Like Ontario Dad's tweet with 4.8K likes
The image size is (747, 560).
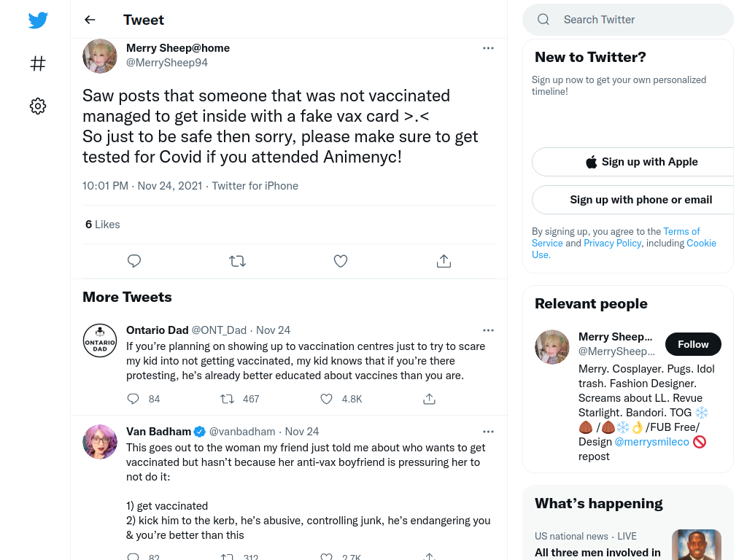pos(326,399)
